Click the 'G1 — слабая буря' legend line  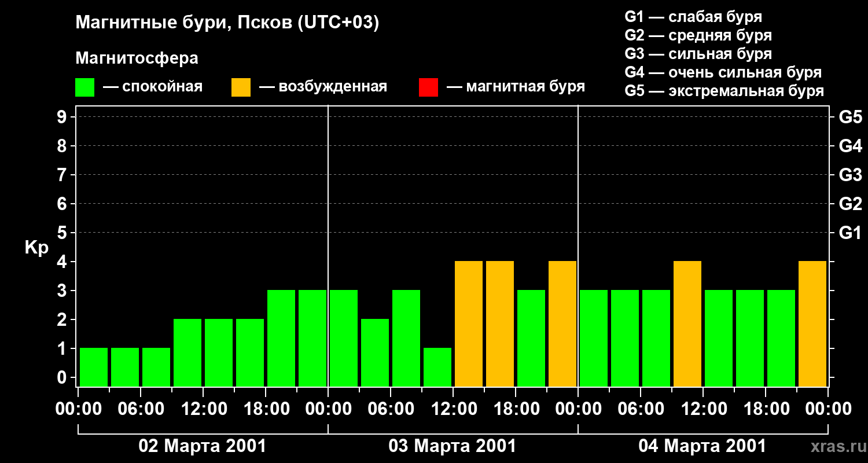coord(693,17)
